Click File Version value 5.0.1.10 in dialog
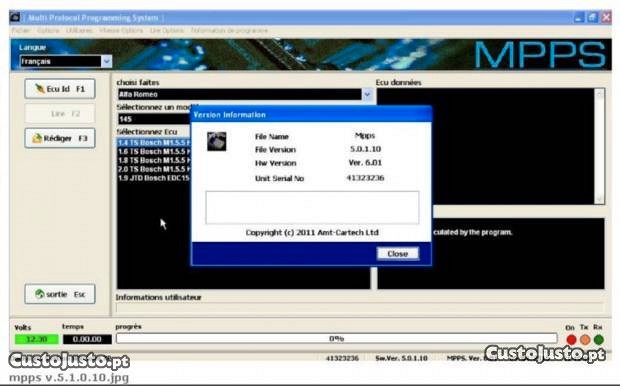Viewport: 620px width, 386px height. [365, 149]
